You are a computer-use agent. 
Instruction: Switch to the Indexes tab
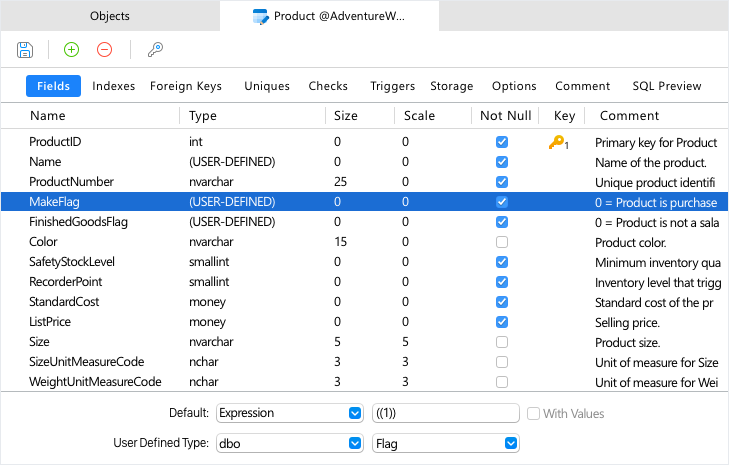tap(114, 86)
